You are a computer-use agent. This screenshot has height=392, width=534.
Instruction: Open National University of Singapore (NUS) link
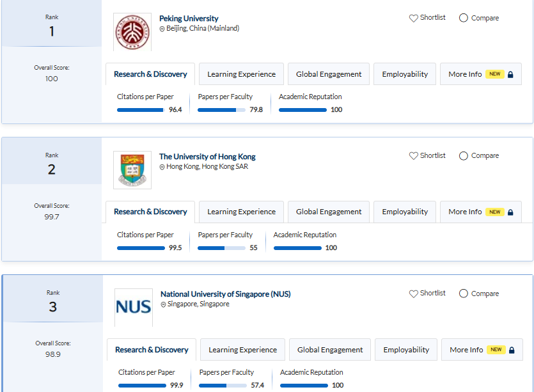pos(225,294)
